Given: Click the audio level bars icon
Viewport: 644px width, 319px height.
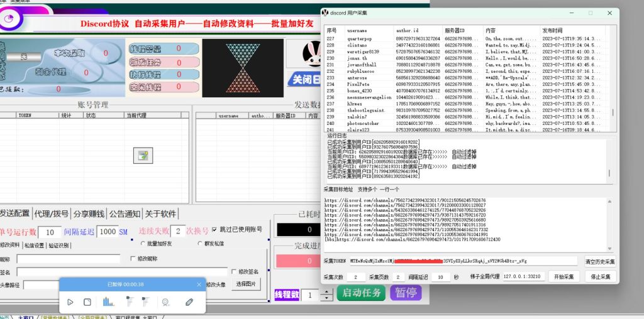Looking at the screenshot, I should tap(108, 302).
